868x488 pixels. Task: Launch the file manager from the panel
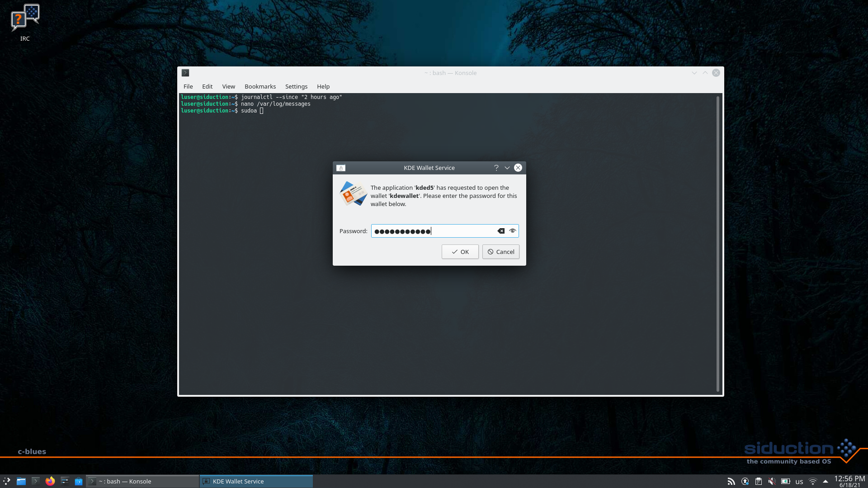[x=21, y=481]
